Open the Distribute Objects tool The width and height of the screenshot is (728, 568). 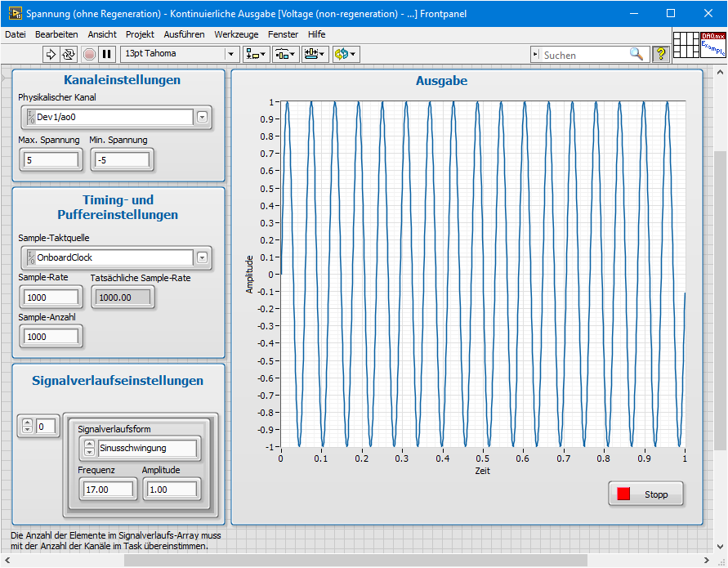pyautogui.click(x=284, y=54)
